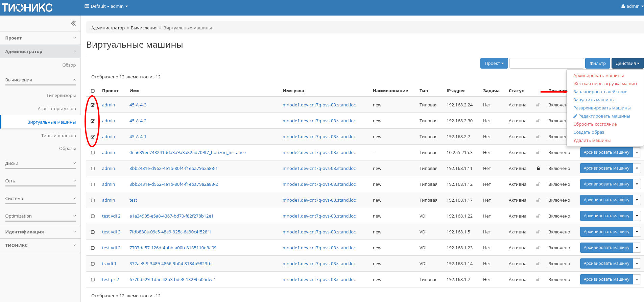Check the checkbox for the test machine

pyautogui.click(x=93, y=200)
